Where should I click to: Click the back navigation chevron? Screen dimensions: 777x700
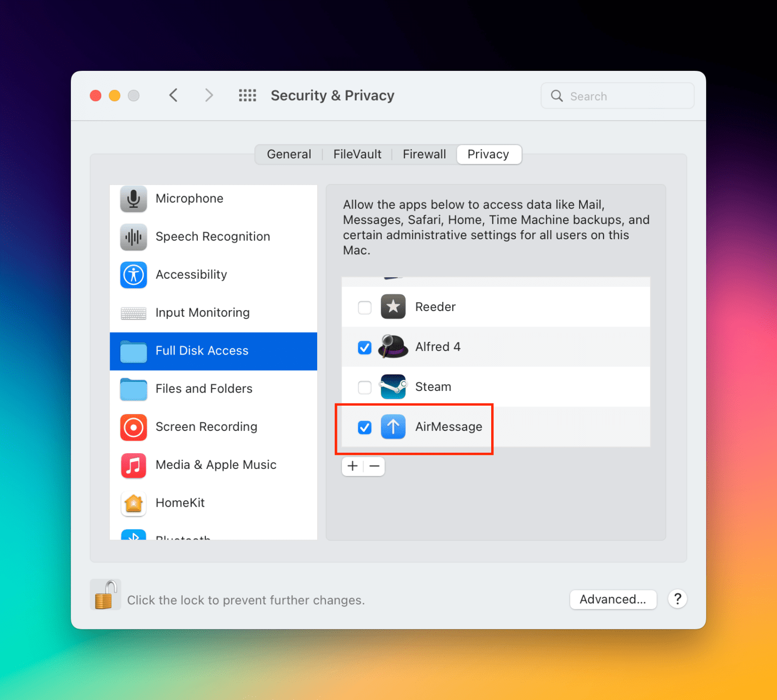pyautogui.click(x=174, y=95)
